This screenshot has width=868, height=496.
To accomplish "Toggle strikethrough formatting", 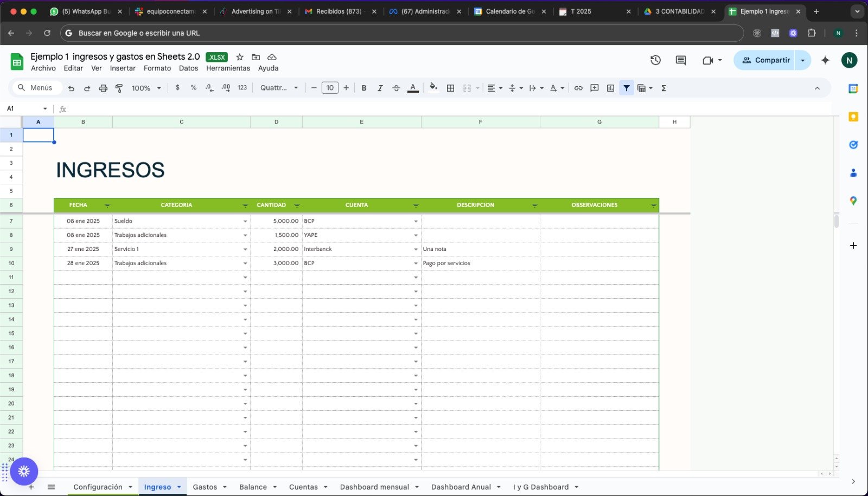I will (x=396, y=88).
